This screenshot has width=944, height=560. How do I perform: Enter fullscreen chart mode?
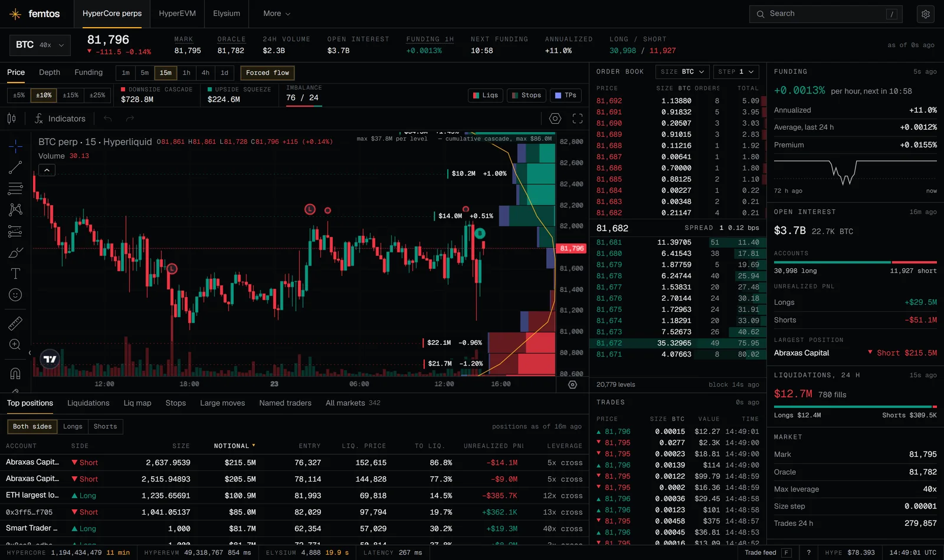pyautogui.click(x=578, y=118)
